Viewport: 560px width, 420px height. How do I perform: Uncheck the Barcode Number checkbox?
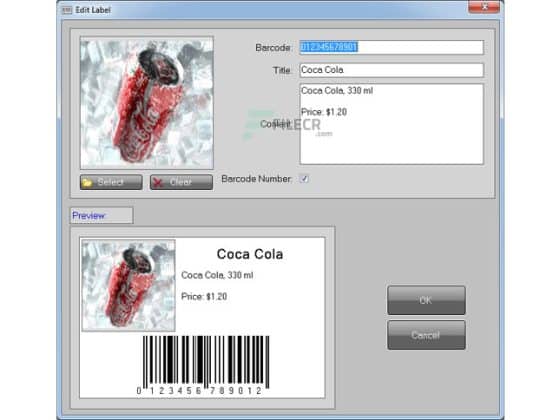[x=304, y=179]
